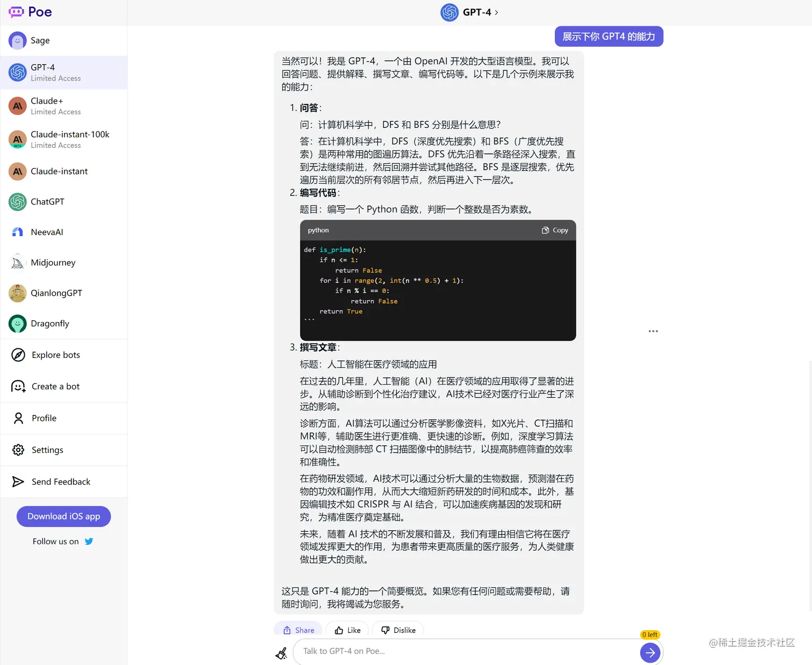Select the GPT-4 avatar in sidebar
Screen dimensions: 812x665
click(x=18, y=72)
